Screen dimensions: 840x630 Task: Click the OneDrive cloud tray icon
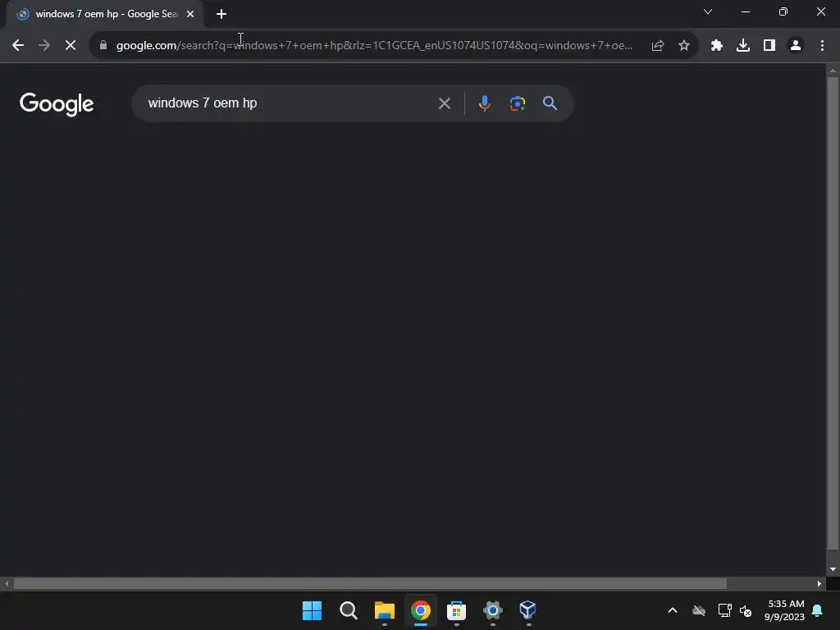[x=699, y=610]
